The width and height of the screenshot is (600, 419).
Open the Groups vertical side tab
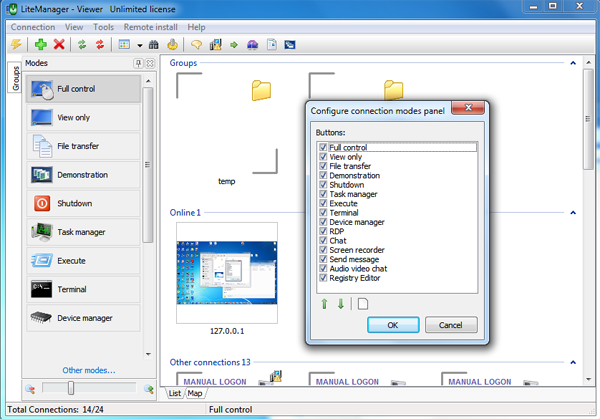coord(16,78)
